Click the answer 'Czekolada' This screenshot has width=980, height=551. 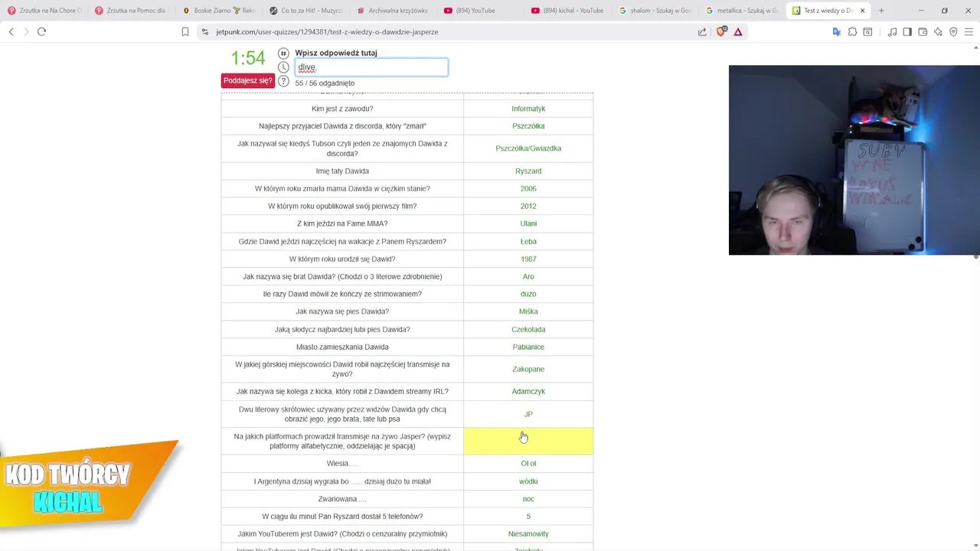[x=528, y=329]
